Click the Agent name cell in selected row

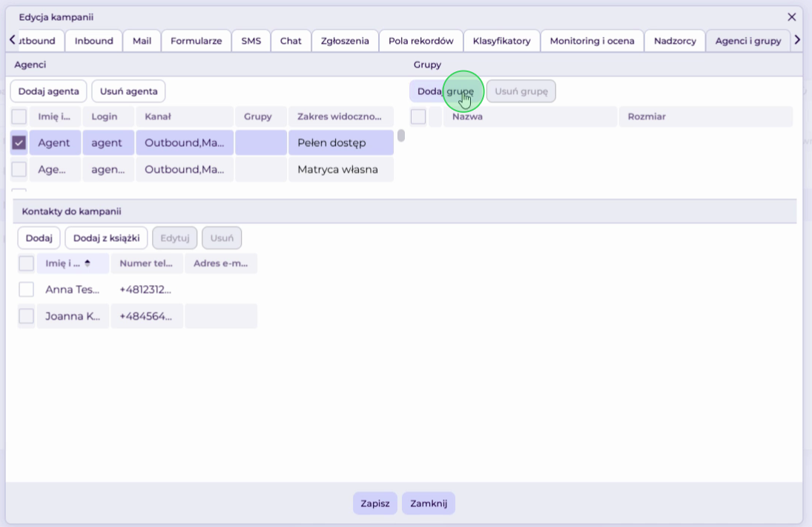[x=55, y=143]
